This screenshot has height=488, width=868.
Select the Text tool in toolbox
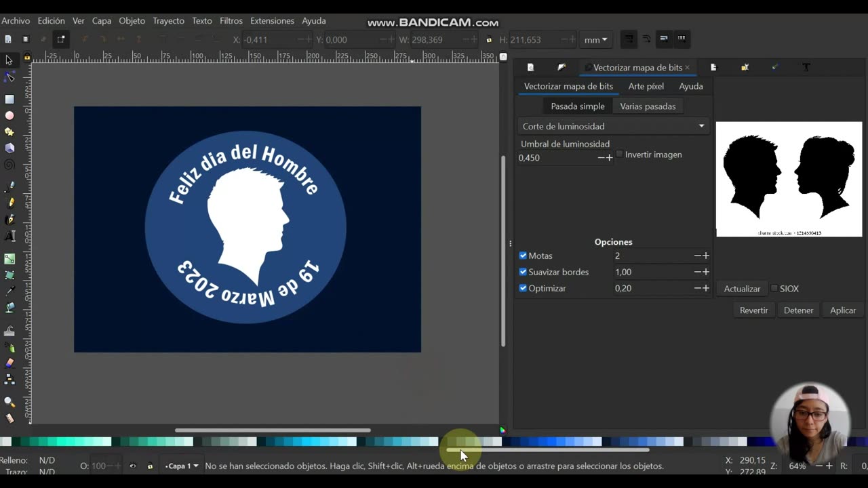(x=9, y=236)
